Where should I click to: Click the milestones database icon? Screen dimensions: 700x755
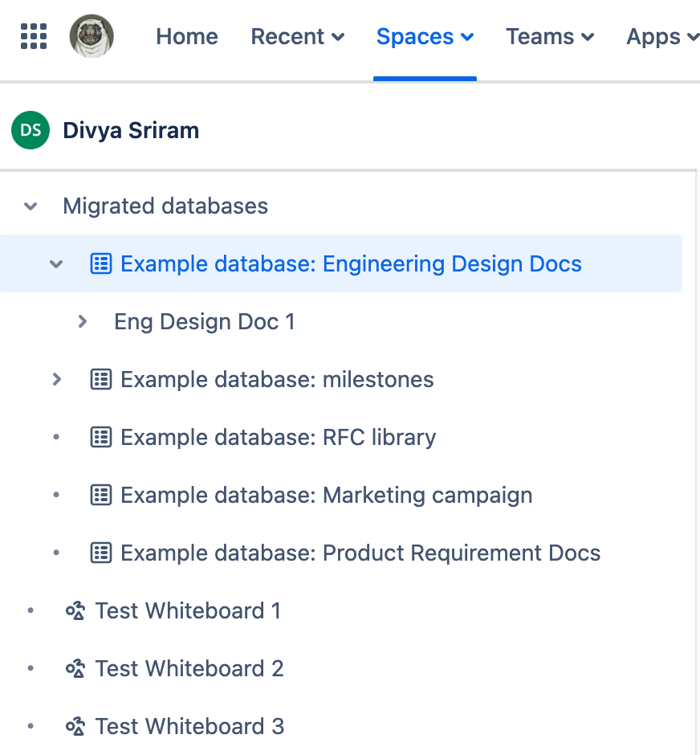pos(101,379)
